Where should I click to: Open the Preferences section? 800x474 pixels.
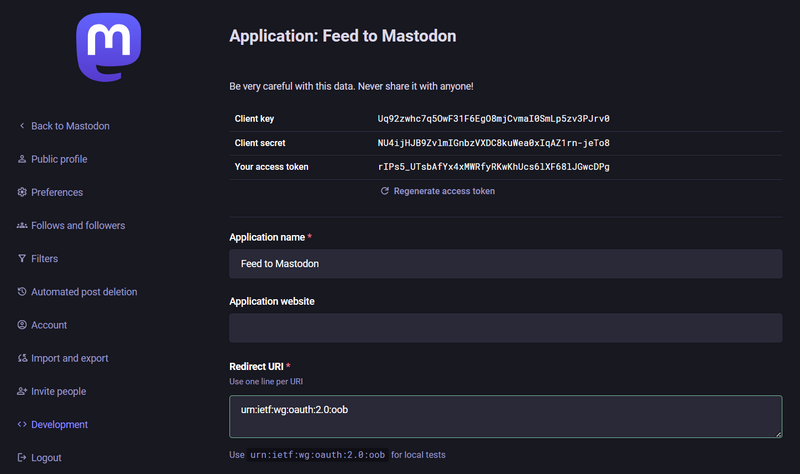click(x=57, y=192)
